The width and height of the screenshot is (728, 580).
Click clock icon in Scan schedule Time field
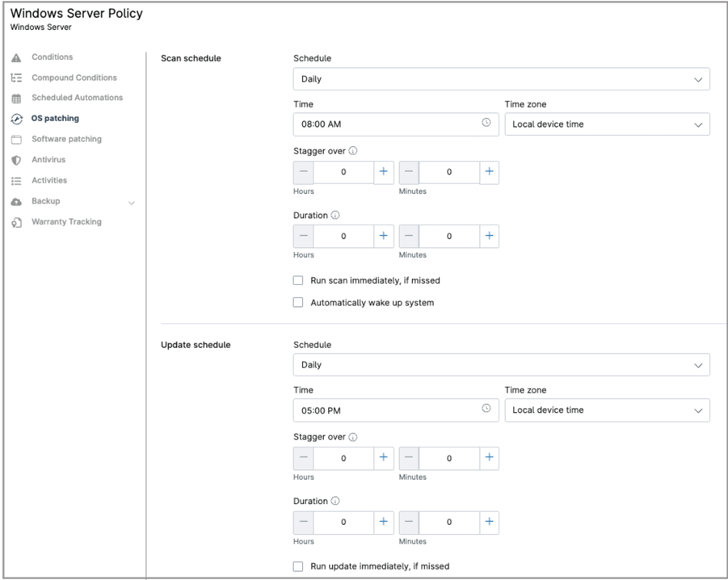click(x=486, y=123)
